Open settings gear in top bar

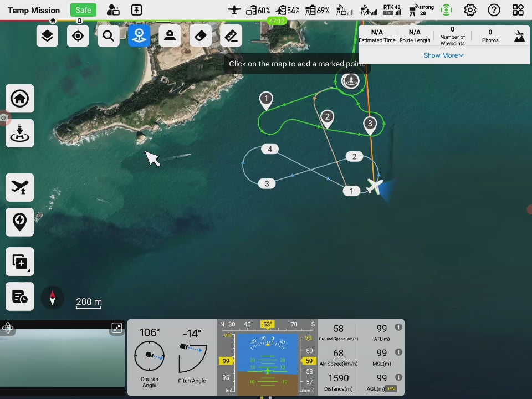pyautogui.click(x=470, y=10)
